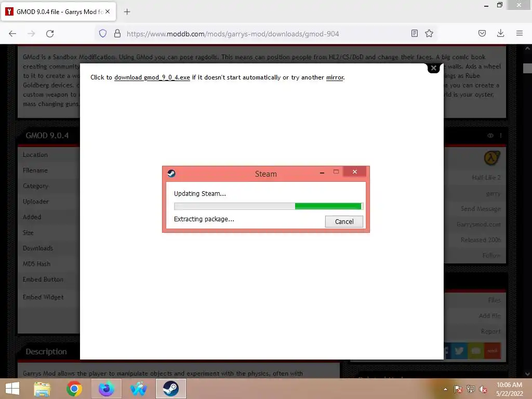Select Add file in sidebar menu
532x399 pixels.
coord(489,315)
